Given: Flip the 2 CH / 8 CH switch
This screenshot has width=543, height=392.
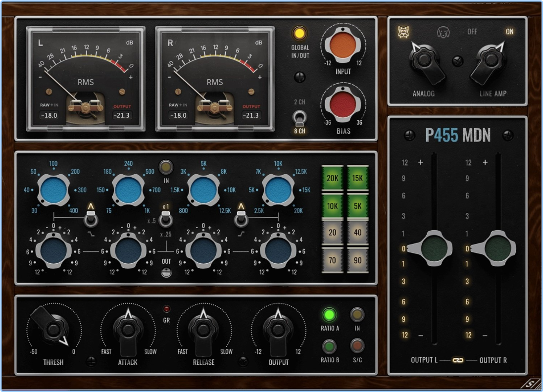Looking at the screenshot, I should tap(299, 118).
